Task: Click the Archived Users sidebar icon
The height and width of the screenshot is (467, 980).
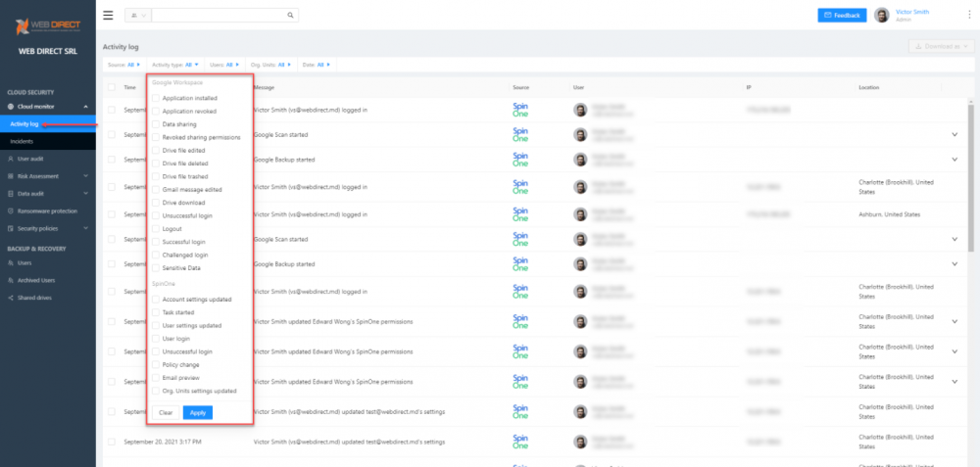Action: [x=11, y=280]
